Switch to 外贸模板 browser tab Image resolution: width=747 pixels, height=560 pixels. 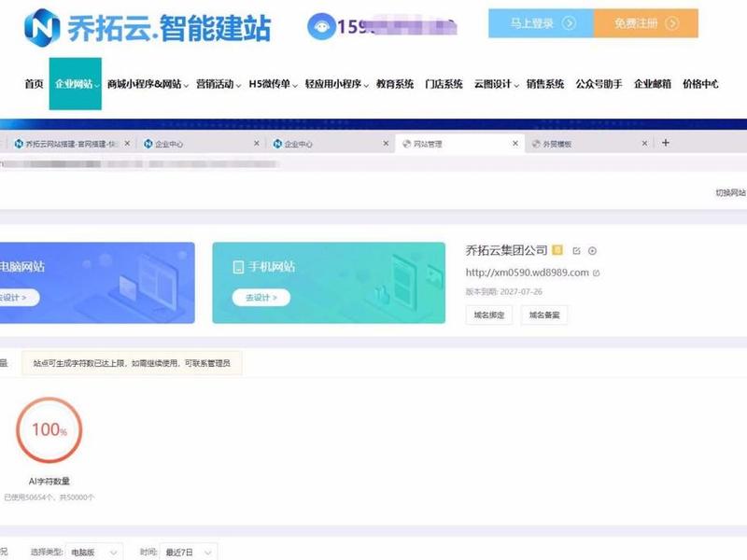[588, 144]
